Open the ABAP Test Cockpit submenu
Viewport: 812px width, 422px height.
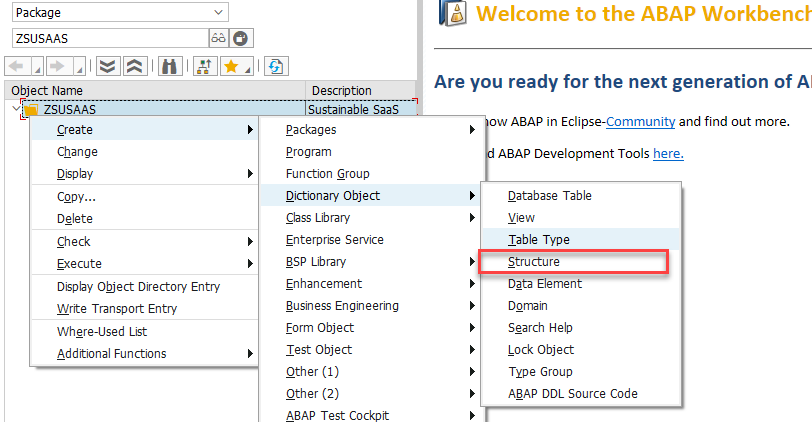click(371, 415)
